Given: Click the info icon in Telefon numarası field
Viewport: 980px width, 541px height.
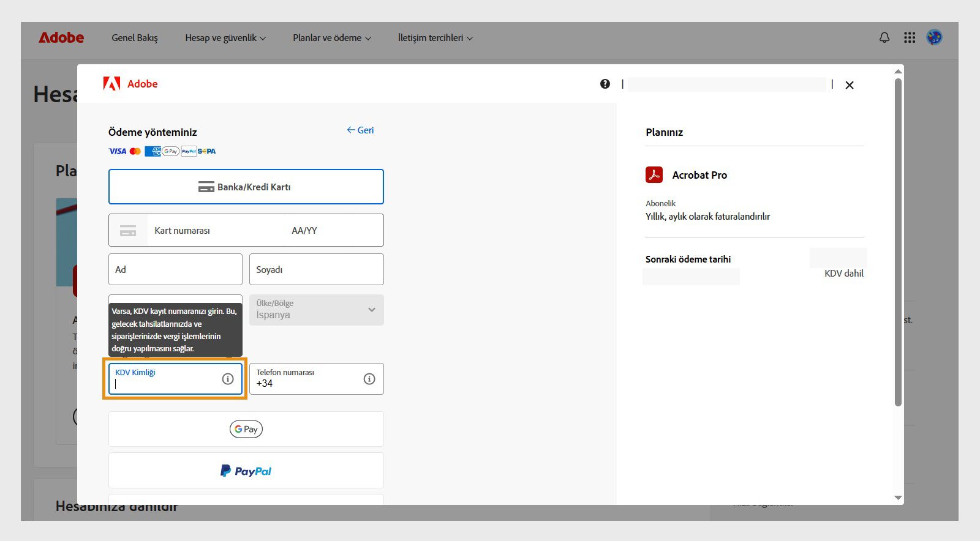Looking at the screenshot, I should [x=369, y=379].
